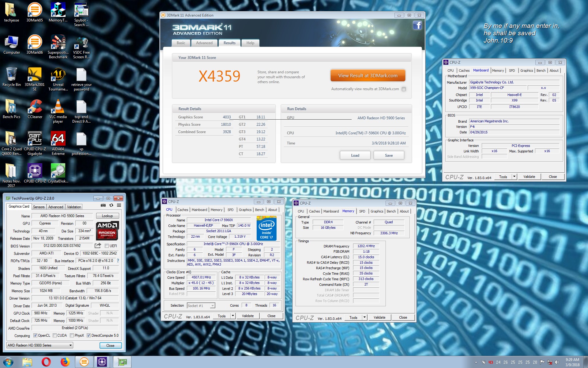Click View Result at 3DMark.com button
The height and width of the screenshot is (368, 588).
tap(368, 75)
